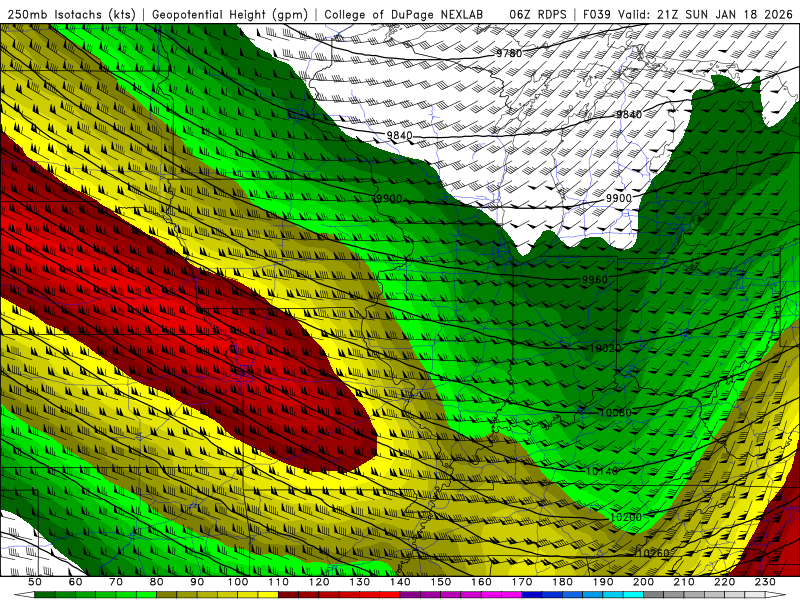Click the bright yellow swatch just before 110
This screenshot has width=800, height=600.
[x=268, y=595]
